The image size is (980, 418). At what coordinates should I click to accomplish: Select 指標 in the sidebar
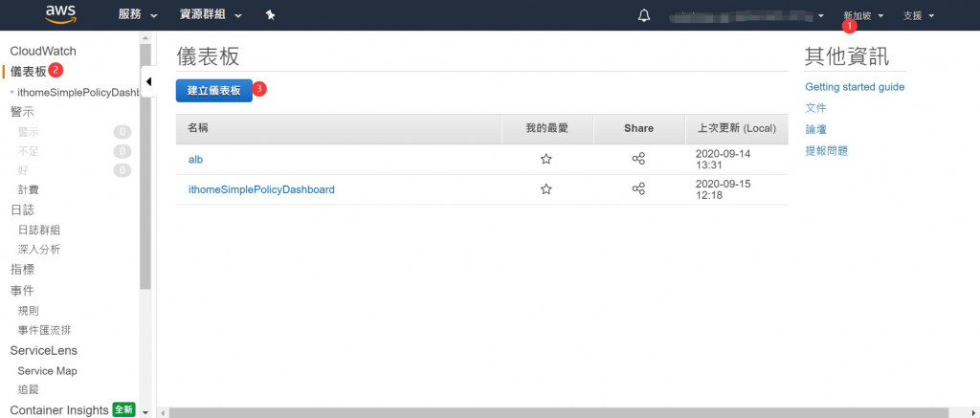coord(22,270)
